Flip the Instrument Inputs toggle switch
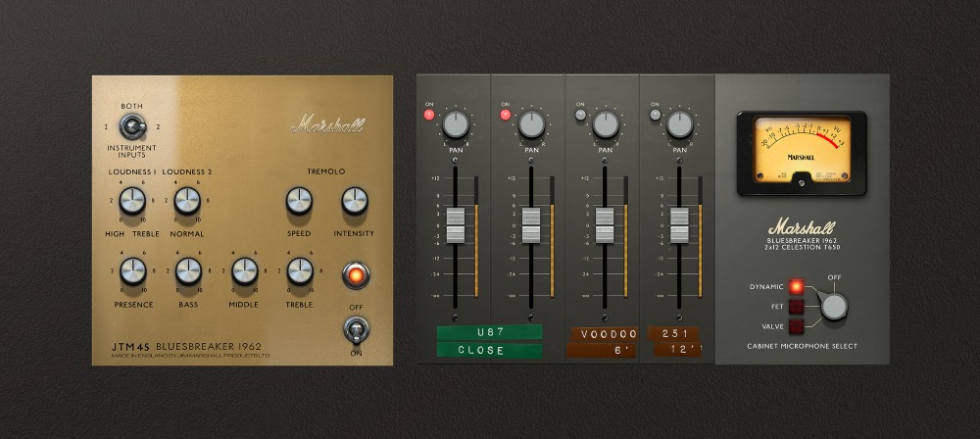 [129, 127]
